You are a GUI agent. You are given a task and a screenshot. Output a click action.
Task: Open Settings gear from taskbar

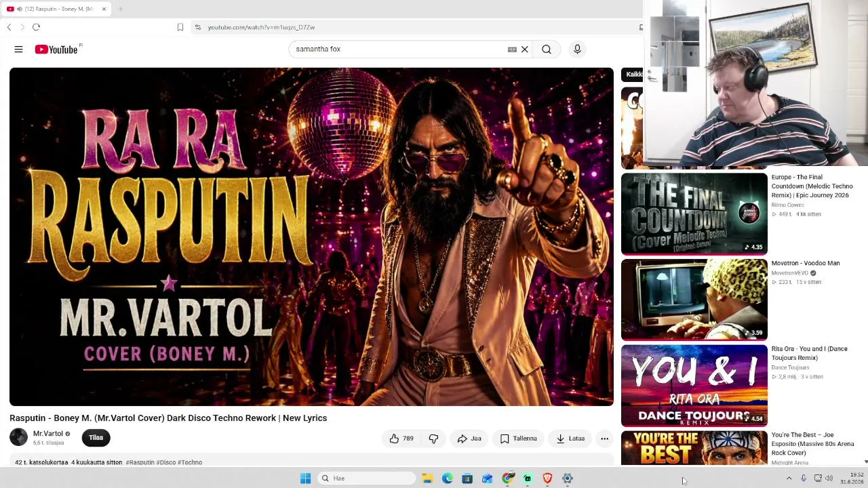point(568,479)
